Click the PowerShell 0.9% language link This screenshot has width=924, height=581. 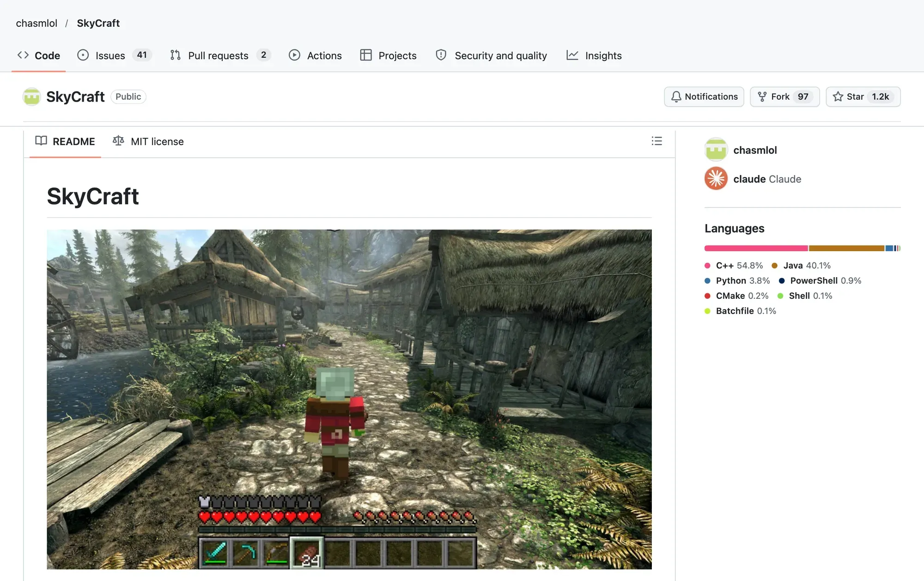coord(820,281)
